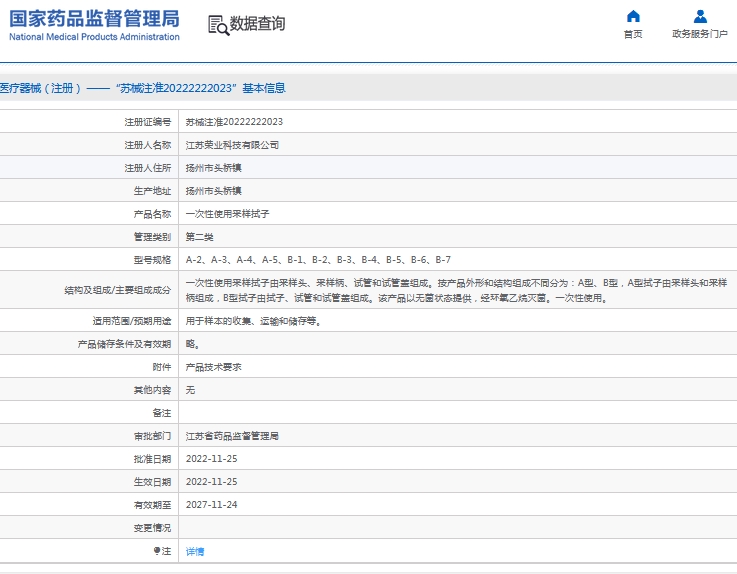This screenshot has height=574, width=737.
Task: Click the 有效期至 label
Action: (152, 505)
